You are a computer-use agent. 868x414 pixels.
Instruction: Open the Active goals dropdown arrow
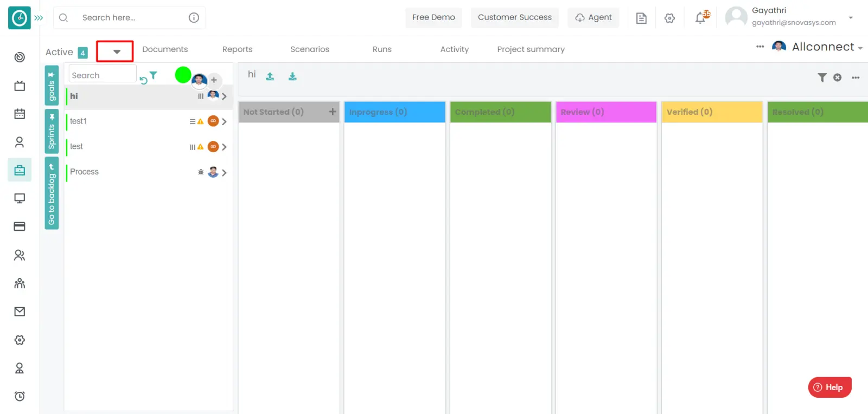pyautogui.click(x=116, y=52)
